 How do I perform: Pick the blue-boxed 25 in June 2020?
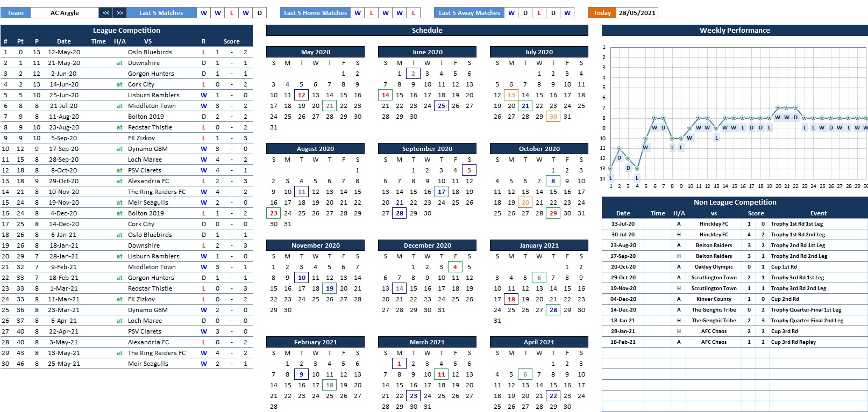pos(441,106)
